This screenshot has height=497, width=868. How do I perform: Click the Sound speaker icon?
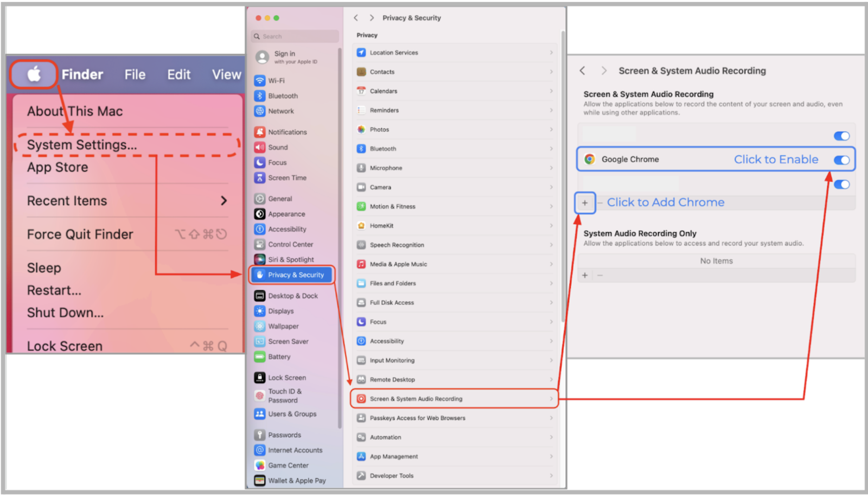[260, 147]
